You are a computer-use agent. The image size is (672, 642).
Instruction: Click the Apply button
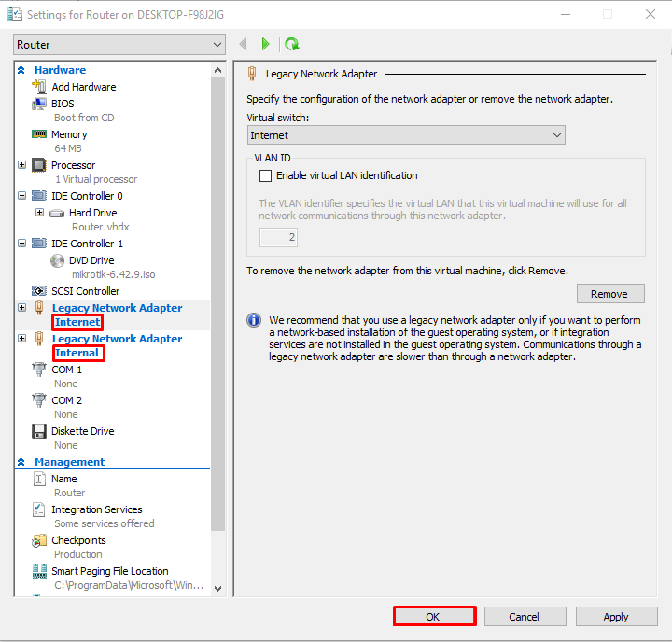(x=616, y=616)
